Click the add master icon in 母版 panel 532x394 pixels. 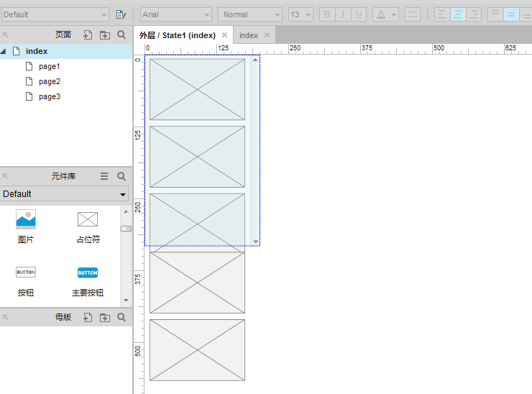tap(88, 317)
